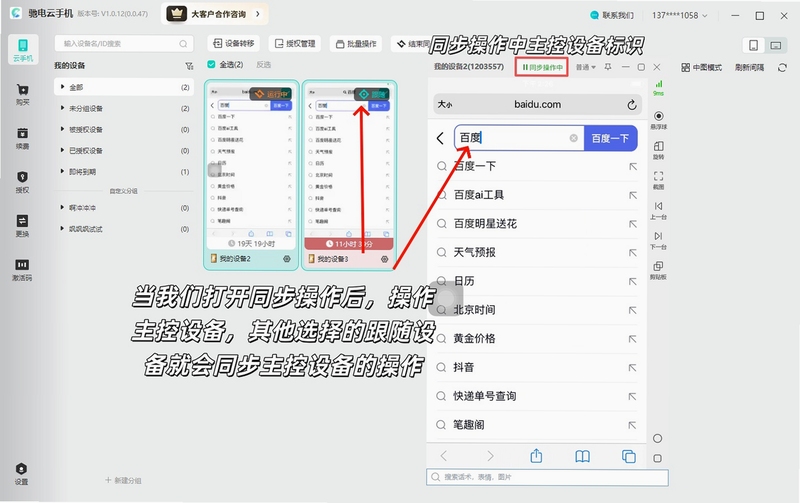The height and width of the screenshot is (503, 800).
Task: Switch to phone grid view toggle
Action: point(754,45)
